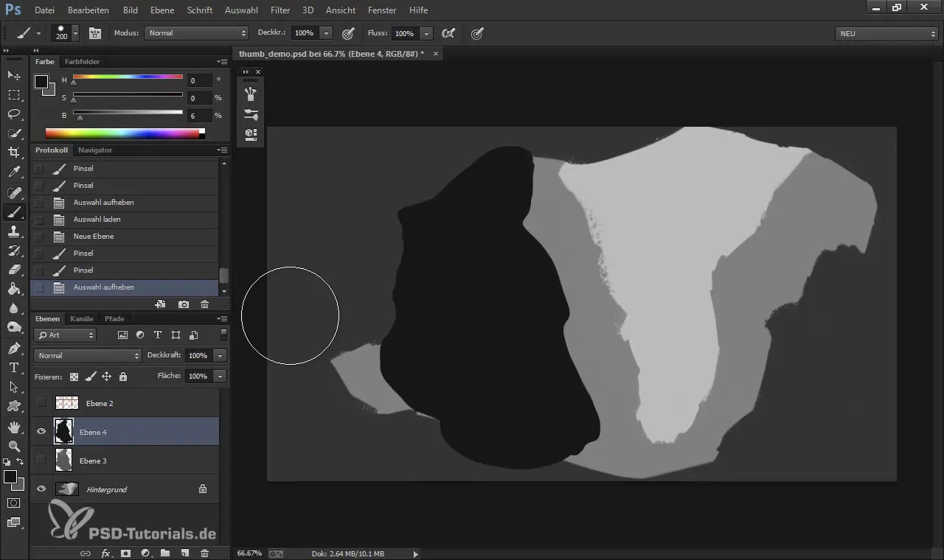Toggle lock image pixels brush icon
The height and width of the screenshot is (560, 944).
pos(90,377)
